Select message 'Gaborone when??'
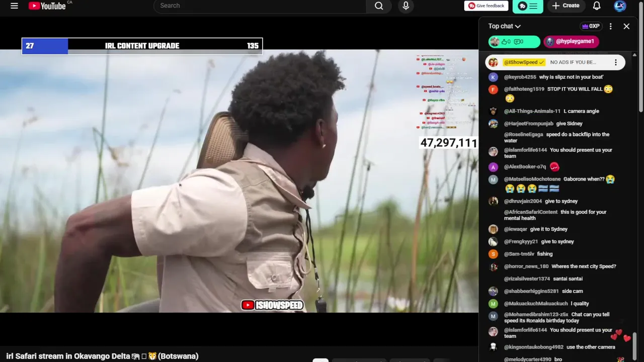This screenshot has width=644, height=362. tap(584, 179)
